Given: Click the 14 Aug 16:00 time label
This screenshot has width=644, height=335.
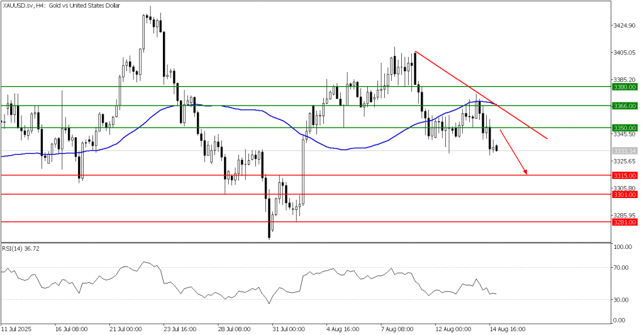Looking at the screenshot, I should pos(507,330).
